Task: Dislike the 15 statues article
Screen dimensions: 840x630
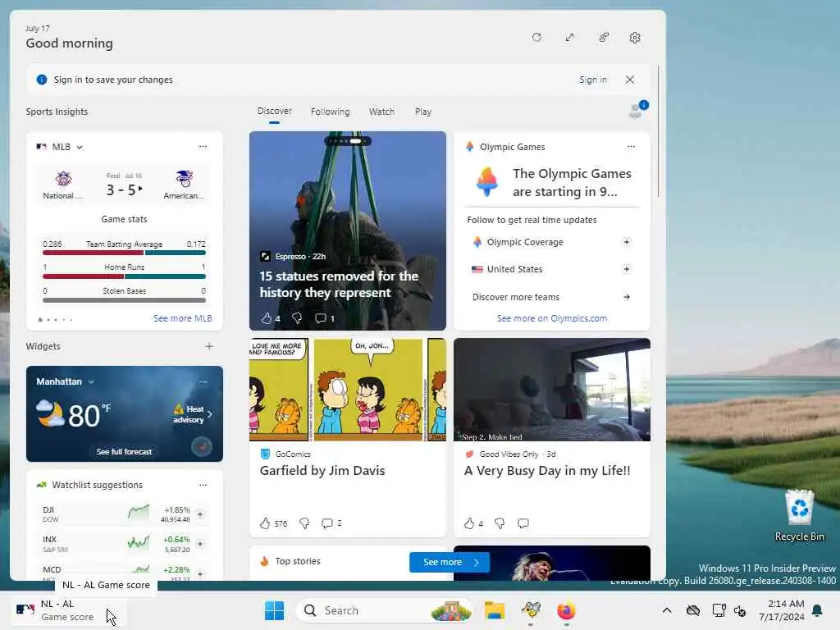Action: 297,318
